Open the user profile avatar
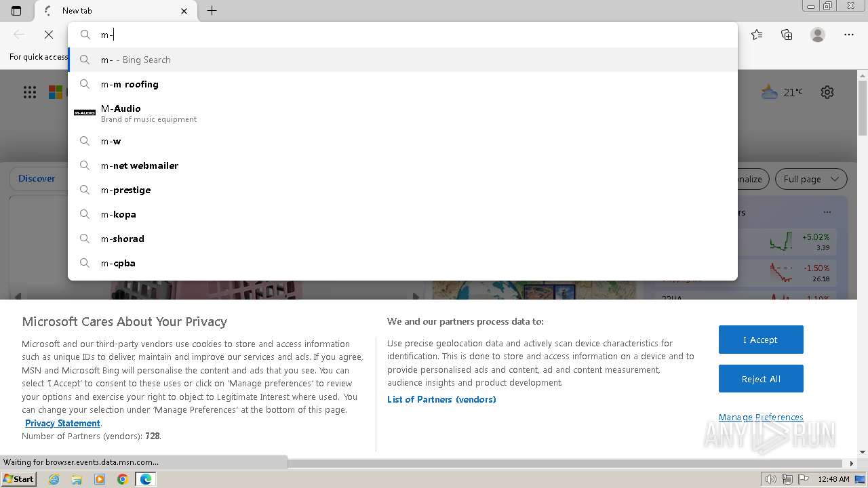868x488 pixels. (818, 35)
